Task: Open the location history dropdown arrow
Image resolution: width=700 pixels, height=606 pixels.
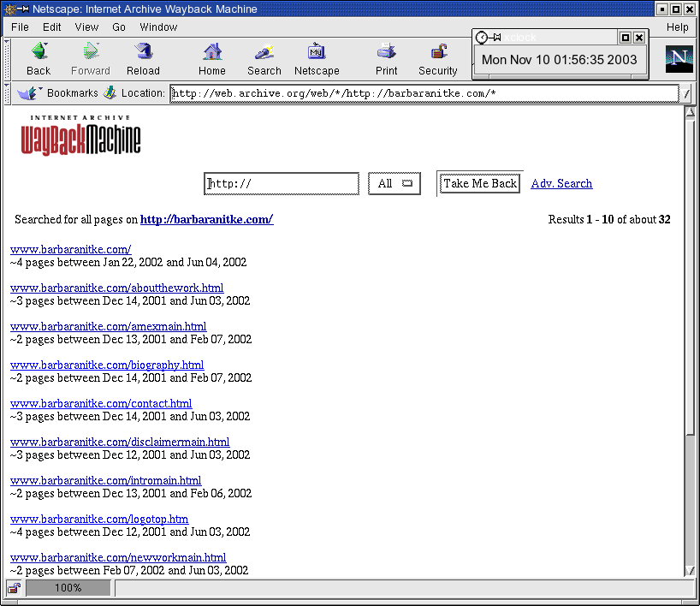Action: click(686, 93)
